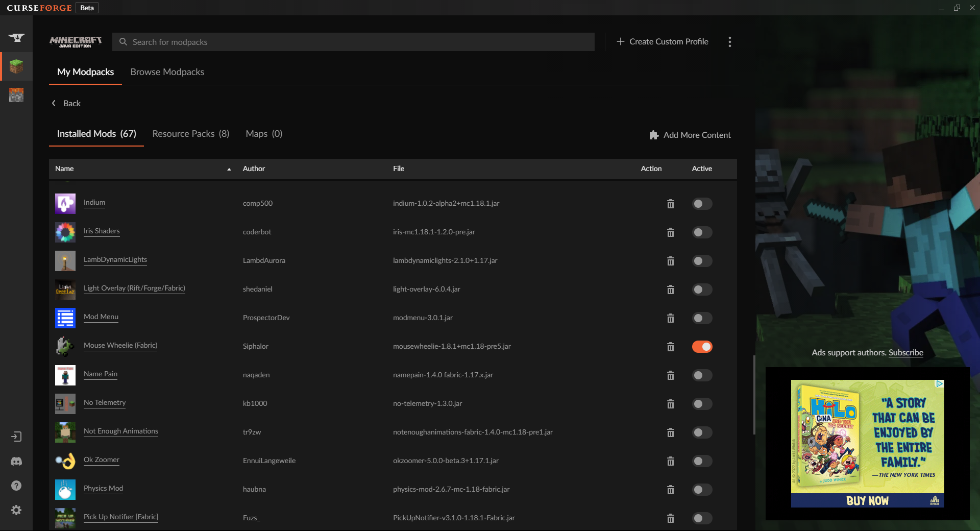Viewport: 980px width, 531px height.
Task: Open the Browse Modpacks tab
Action: coord(167,72)
